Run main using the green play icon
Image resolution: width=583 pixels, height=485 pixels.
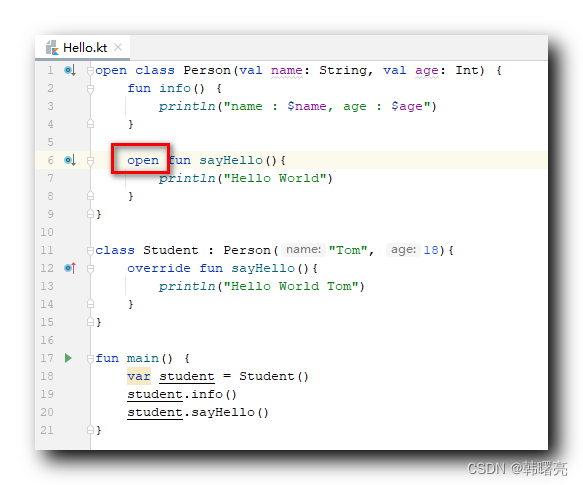pyautogui.click(x=68, y=358)
